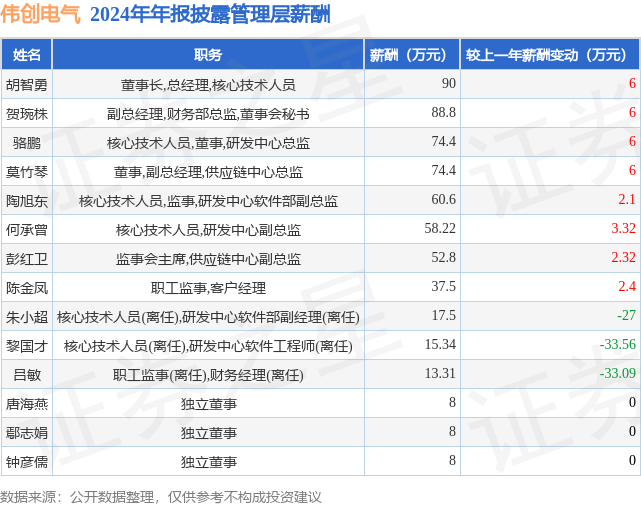Select the name 钟彦儒
This screenshot has height=506, width=641.
tap(27, 462)
